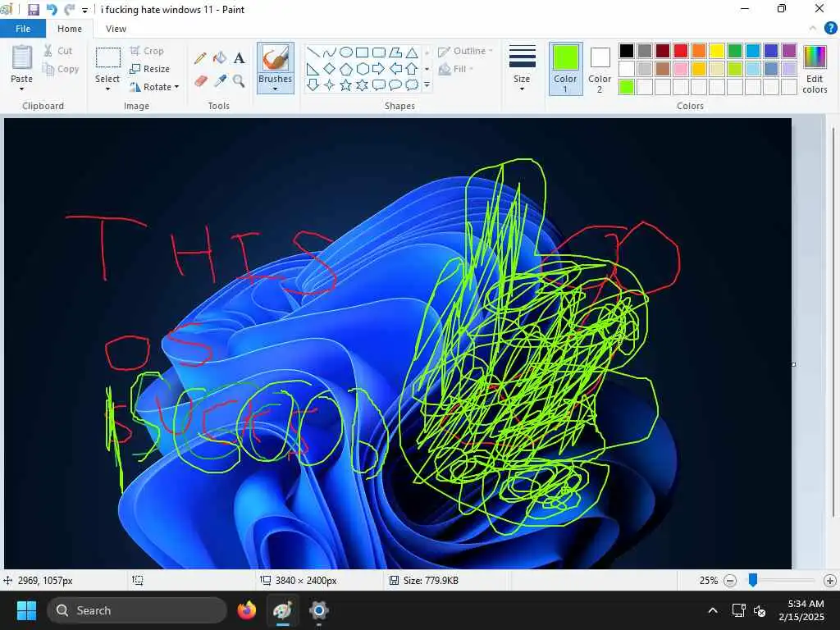Pick the black color swatch
This screenshot has width=840, height=630.
click(626, 50)
